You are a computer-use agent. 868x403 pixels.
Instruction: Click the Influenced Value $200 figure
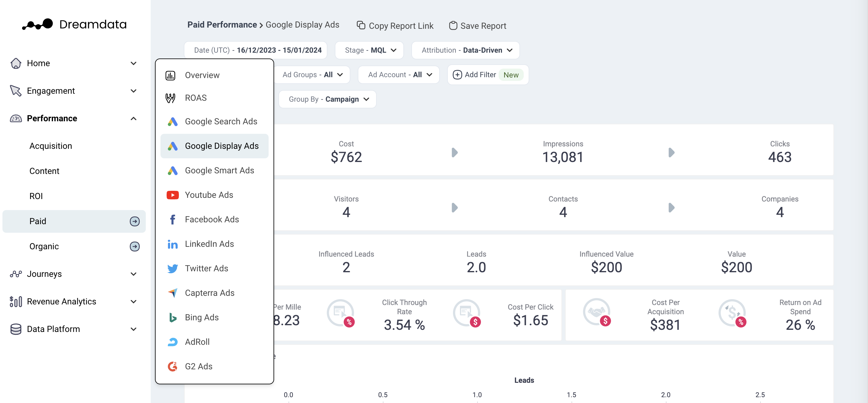606,267
